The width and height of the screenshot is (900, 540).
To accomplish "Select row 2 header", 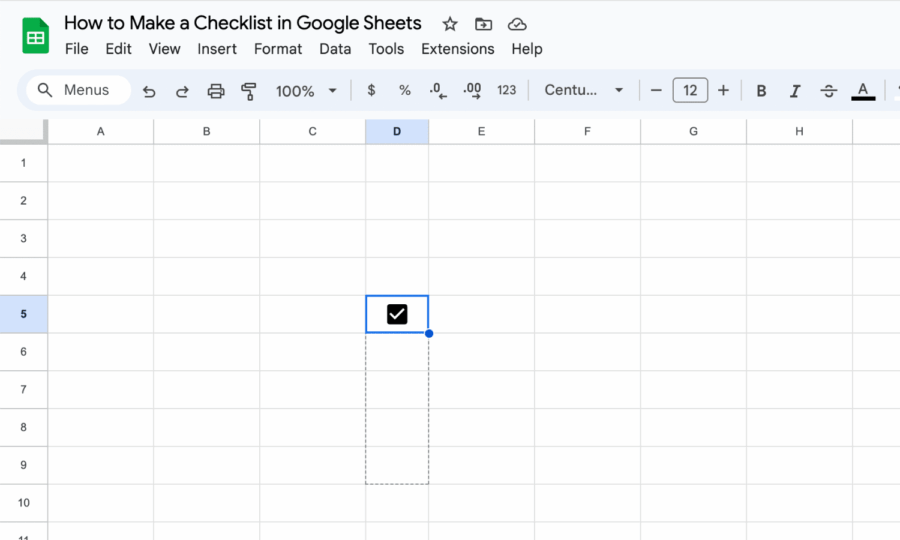I will 24,201.
